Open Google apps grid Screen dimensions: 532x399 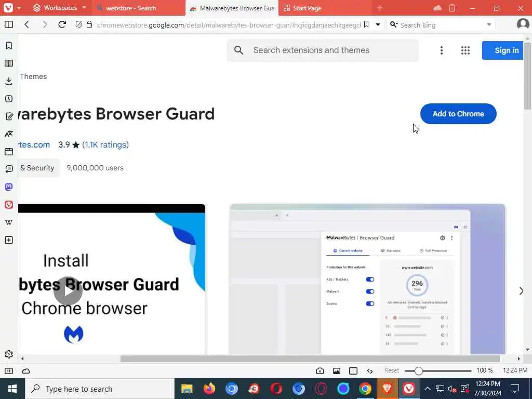[465, 50]
